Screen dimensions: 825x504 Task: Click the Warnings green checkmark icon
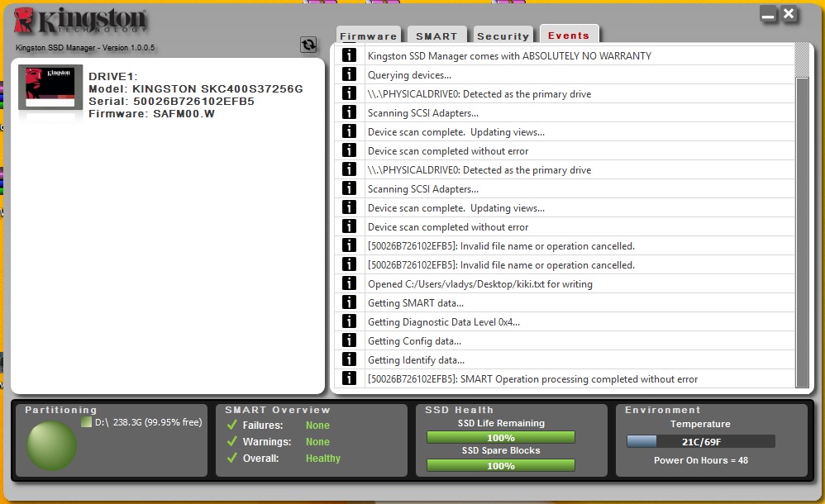[232, 441]
